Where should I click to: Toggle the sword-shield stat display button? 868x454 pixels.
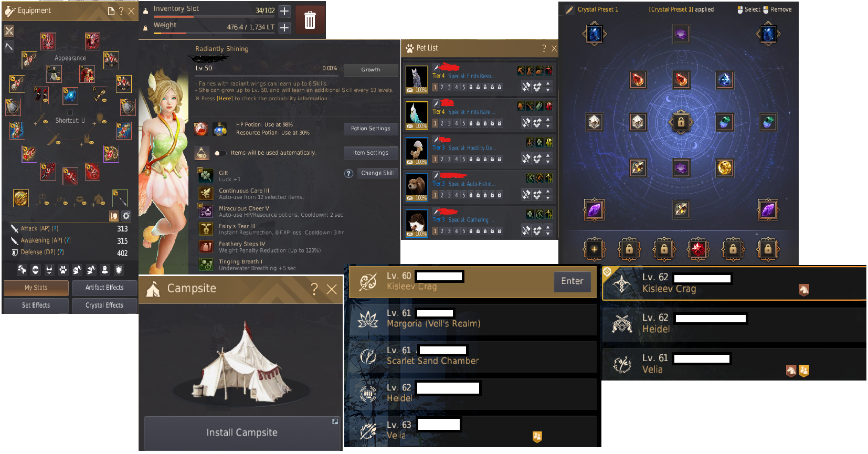114,216
